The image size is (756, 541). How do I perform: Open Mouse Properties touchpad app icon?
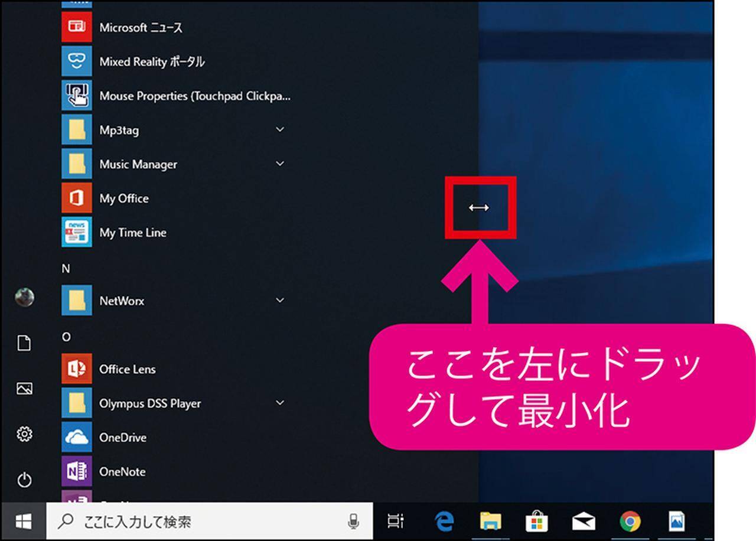77,96
